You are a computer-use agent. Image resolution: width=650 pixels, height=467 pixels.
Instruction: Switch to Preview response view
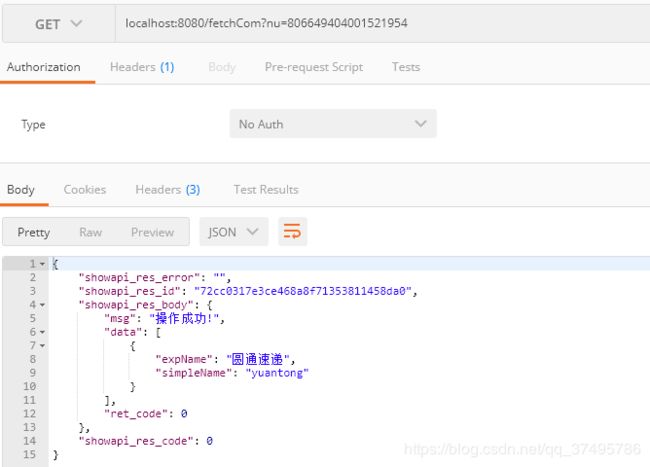pyautogui.click(x=153, y=232)
